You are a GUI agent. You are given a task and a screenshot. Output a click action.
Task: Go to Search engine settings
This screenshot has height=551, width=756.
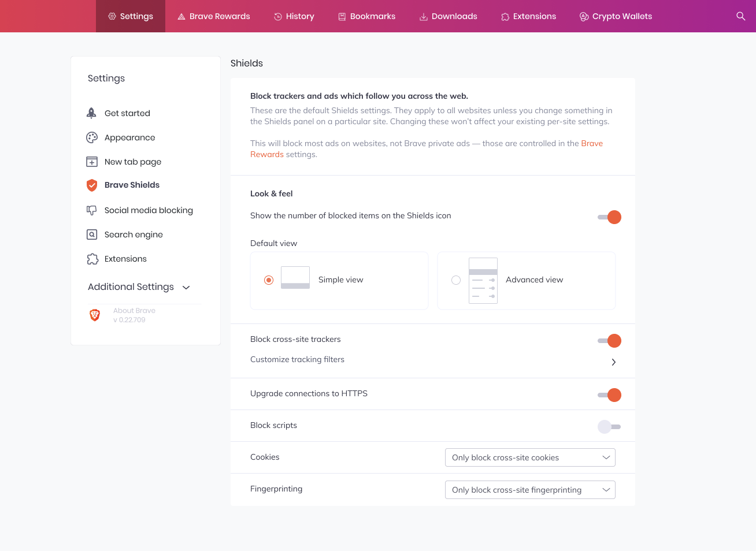[x=134, y=234]
